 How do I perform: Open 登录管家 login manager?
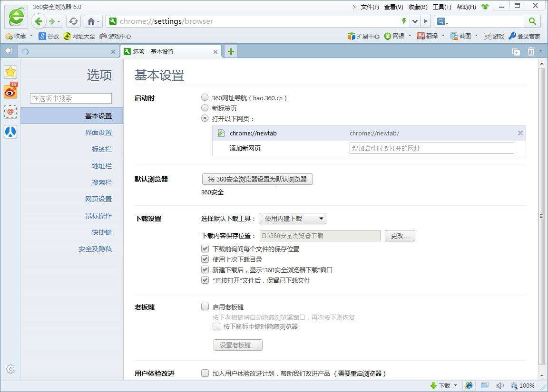point(524,36)
